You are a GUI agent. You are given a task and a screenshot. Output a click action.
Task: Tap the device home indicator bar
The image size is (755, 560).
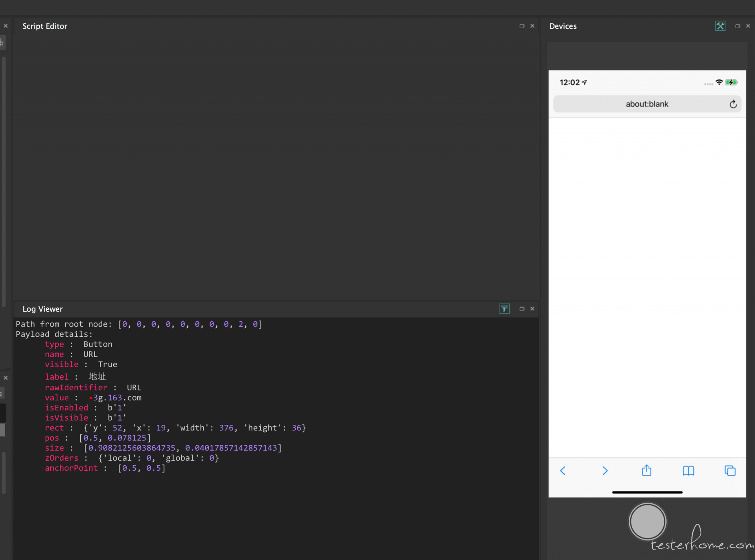(x=647, y=492)
